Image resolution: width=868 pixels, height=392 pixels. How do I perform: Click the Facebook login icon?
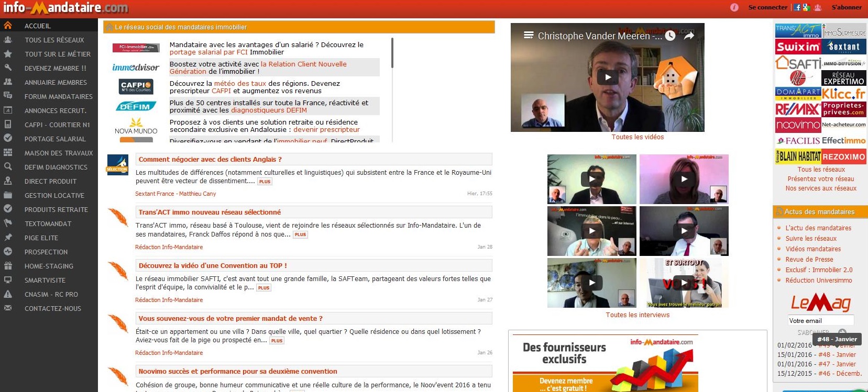coord(797,7)
